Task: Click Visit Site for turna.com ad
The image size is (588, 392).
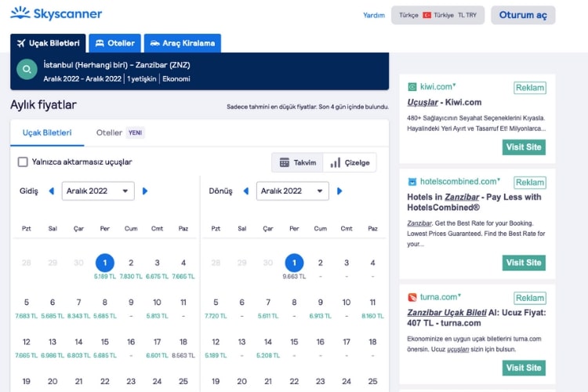Action: 524,368
